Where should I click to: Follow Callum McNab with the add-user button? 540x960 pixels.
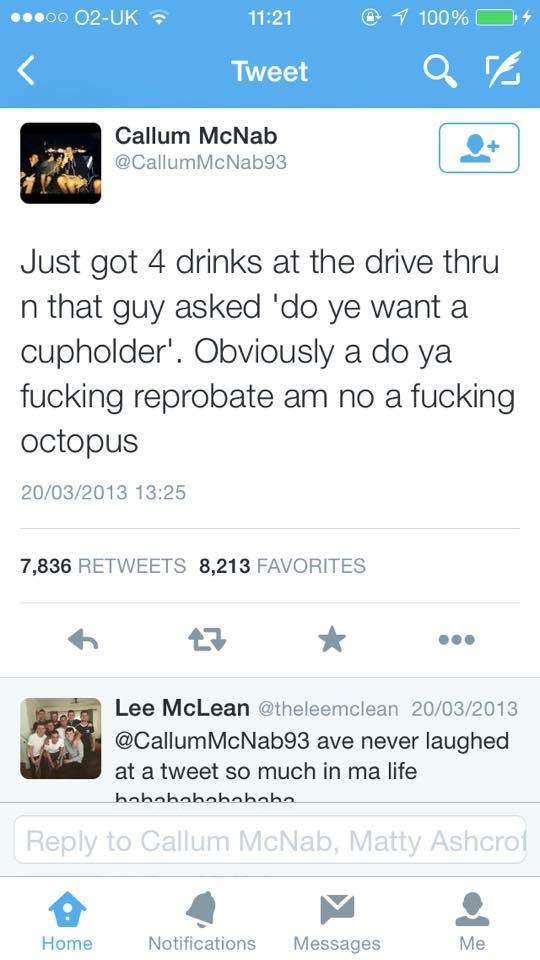pyautogui.click(x=479, y=148)
